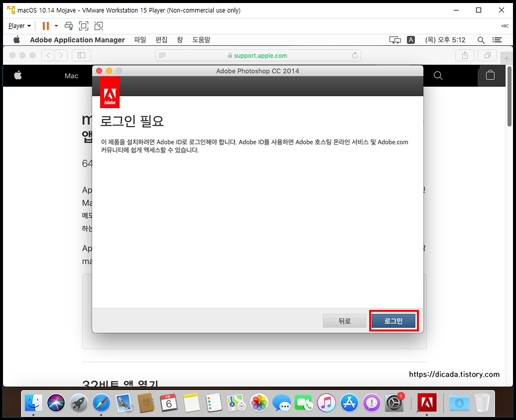Open the 편집 menu
This screenshot has height=420, width=516.
click(x=161, y=40)
